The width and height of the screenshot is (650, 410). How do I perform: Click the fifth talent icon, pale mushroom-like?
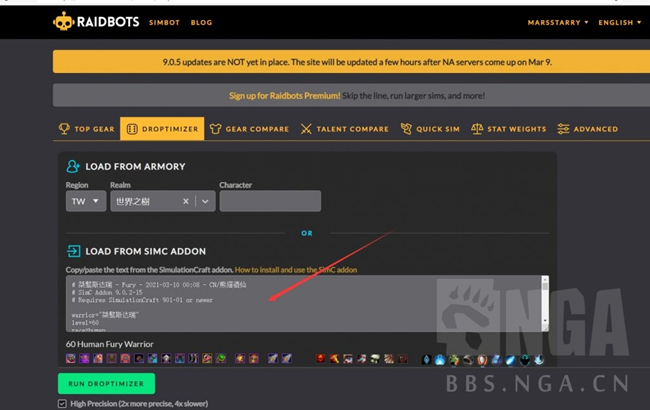click(375, 359)
